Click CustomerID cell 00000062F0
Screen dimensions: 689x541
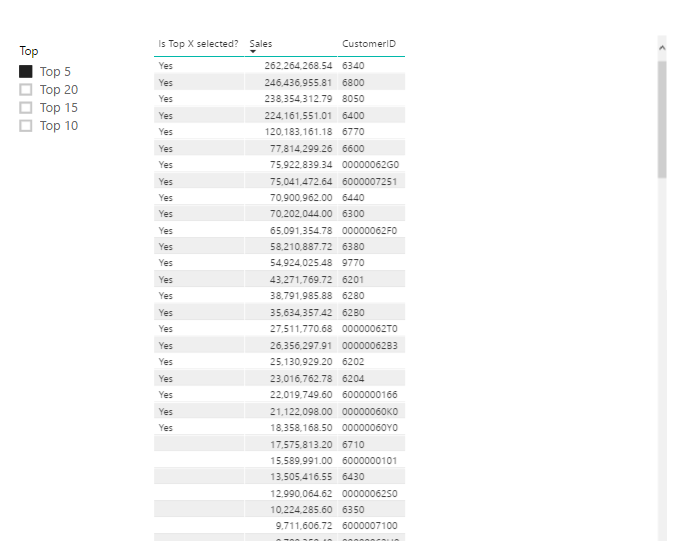370,231
